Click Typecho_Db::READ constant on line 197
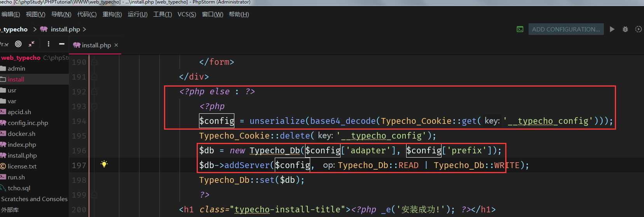This screenshot has height=217, width=644. 378,165
